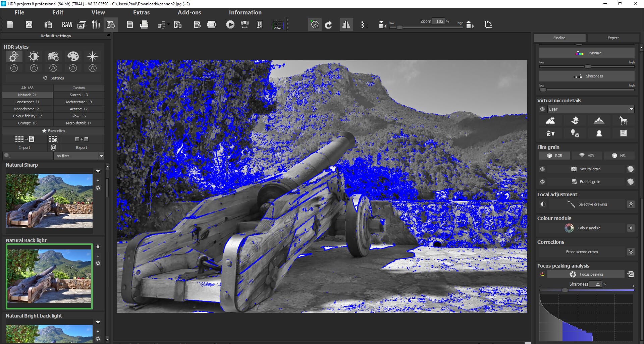The width and height of the screenshot is (644, 344).
Task: Toggle the split compare view icon
Action: (346, 24)
